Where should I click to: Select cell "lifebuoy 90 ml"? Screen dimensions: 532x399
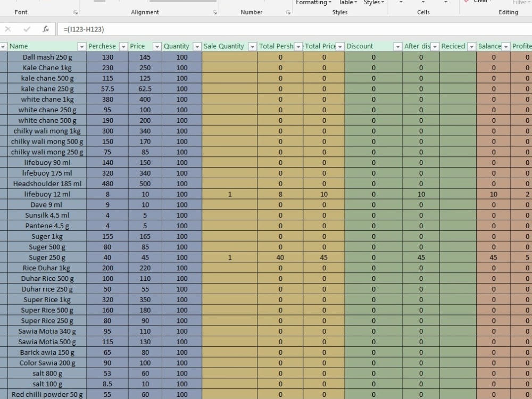pos(47,162)
